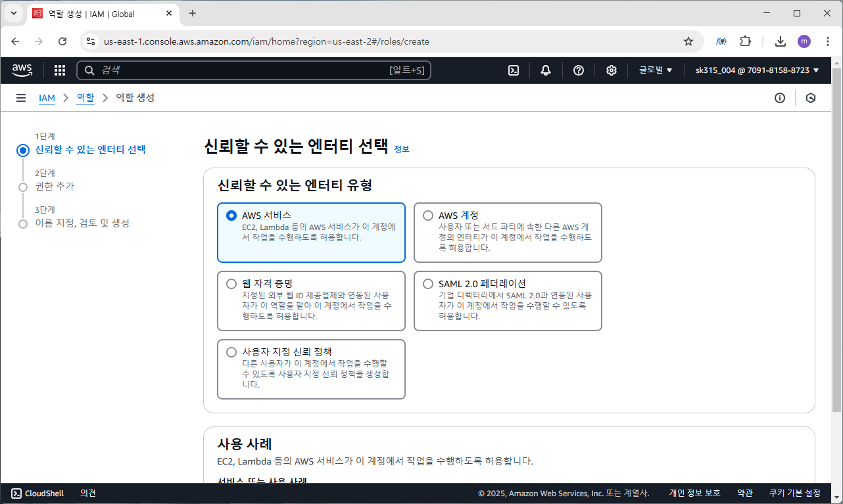
Task: Select the SAML 2.0 페더레이션 option
Action: pyautogui.click(x=428, y=284)
